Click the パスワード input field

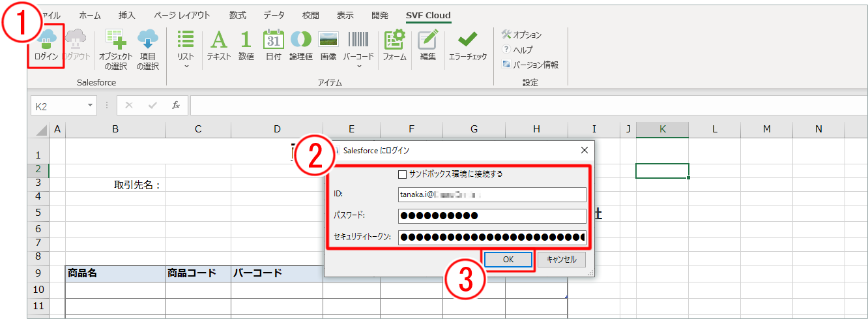(x=492, y=216)
